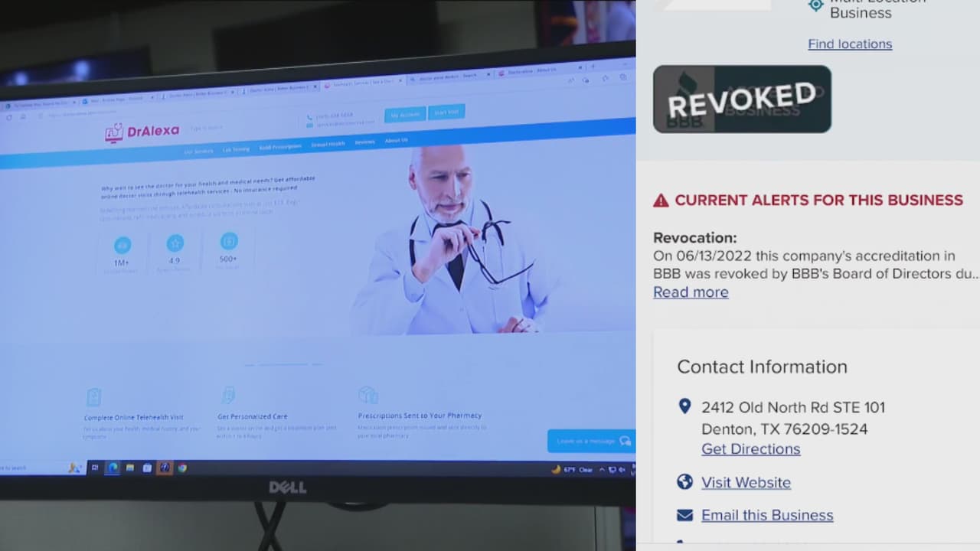Open File Explorer in the taskbar
Image resolution: width=980 pixels, height=551 pixels.
pyautogui.click(x=130, y=468)
